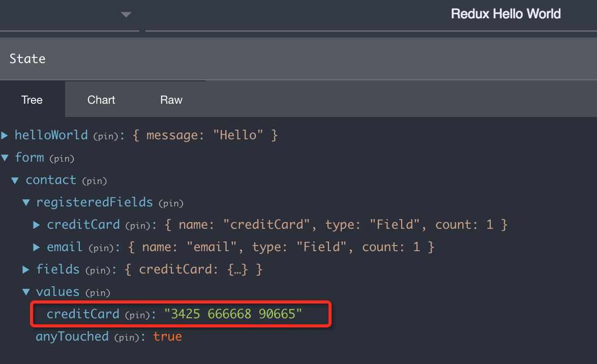Image resolution: width=597 pixels, height=364 pixels.
Task: Pin the email key
Action: click(x=101, y=248)
